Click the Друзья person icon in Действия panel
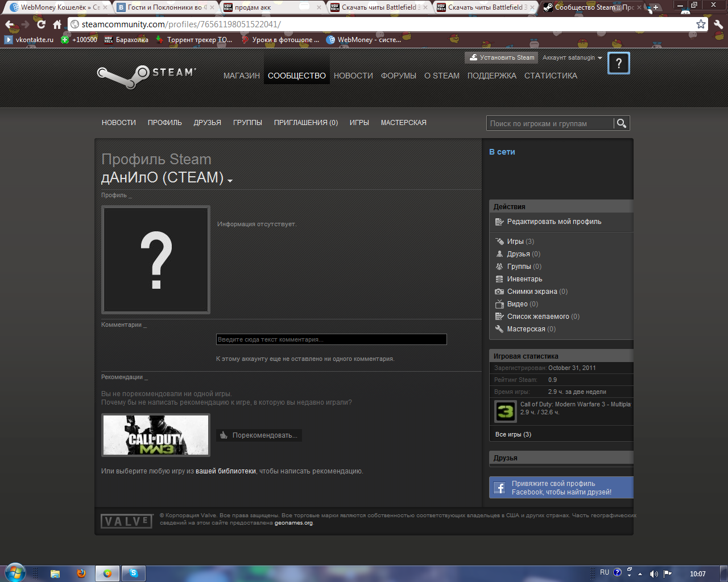 499,254
